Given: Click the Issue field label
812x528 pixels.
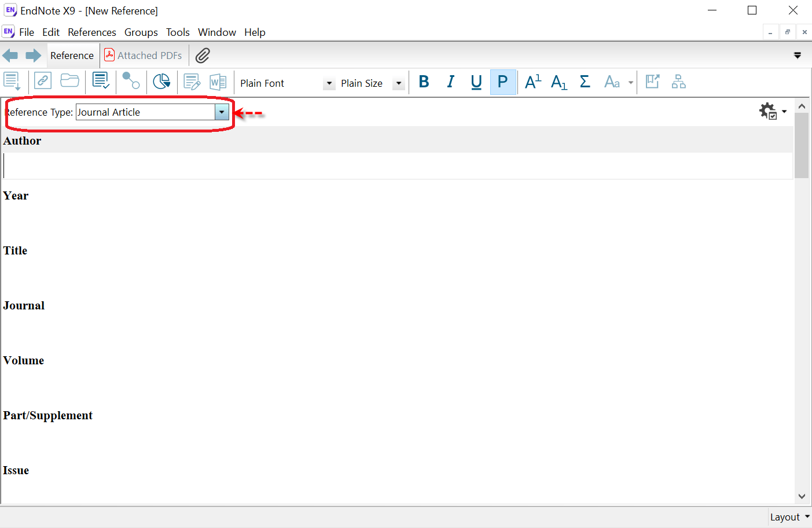Looking at the screenshot, I should pos(16,470).
